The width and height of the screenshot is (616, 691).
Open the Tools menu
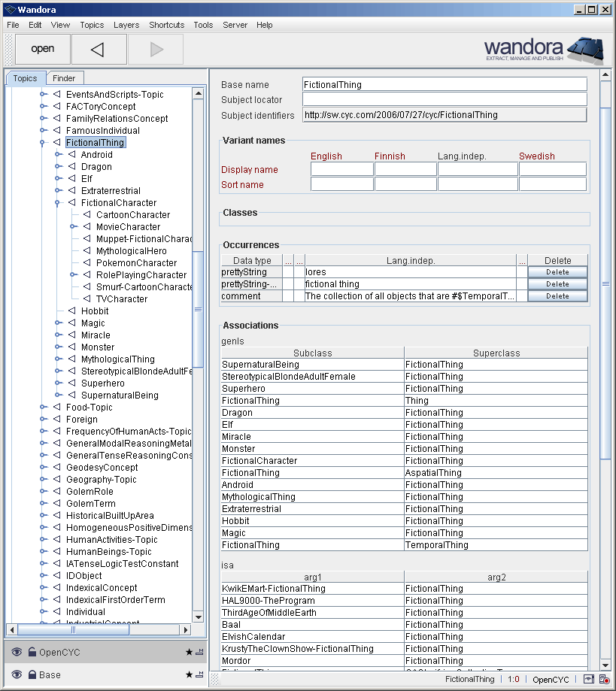pos(202,25)
